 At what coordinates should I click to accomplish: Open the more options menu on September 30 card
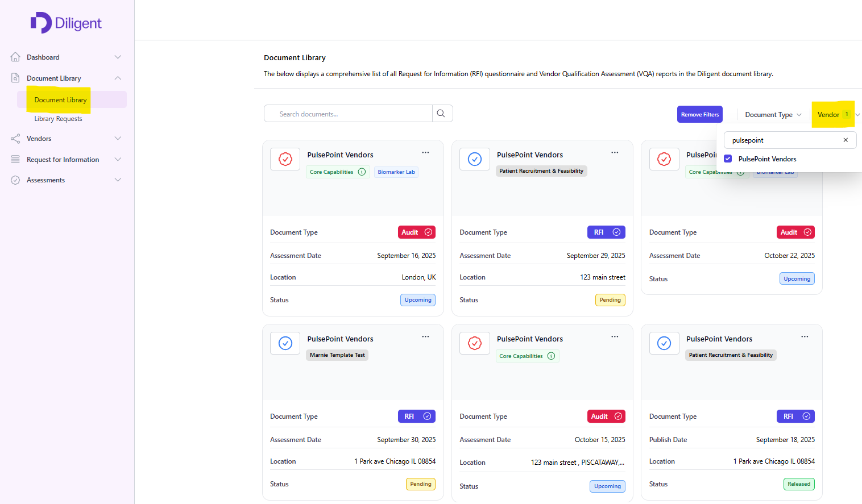[425, 336]
